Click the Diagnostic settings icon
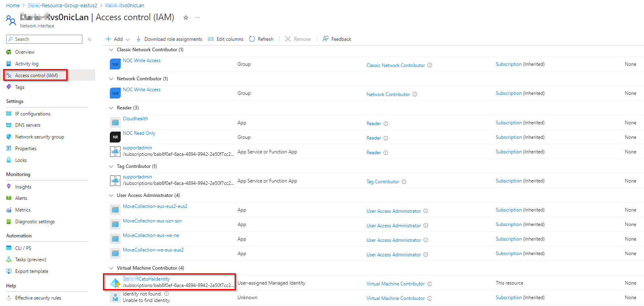Screen dimensions: 644x306 tap(9, 222)
